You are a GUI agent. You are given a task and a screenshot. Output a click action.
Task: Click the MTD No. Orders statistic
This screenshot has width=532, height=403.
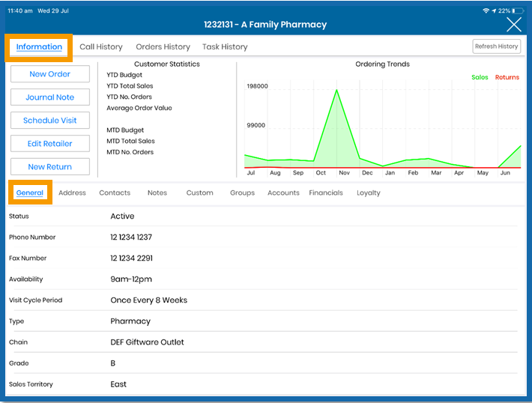coord(130,152)
